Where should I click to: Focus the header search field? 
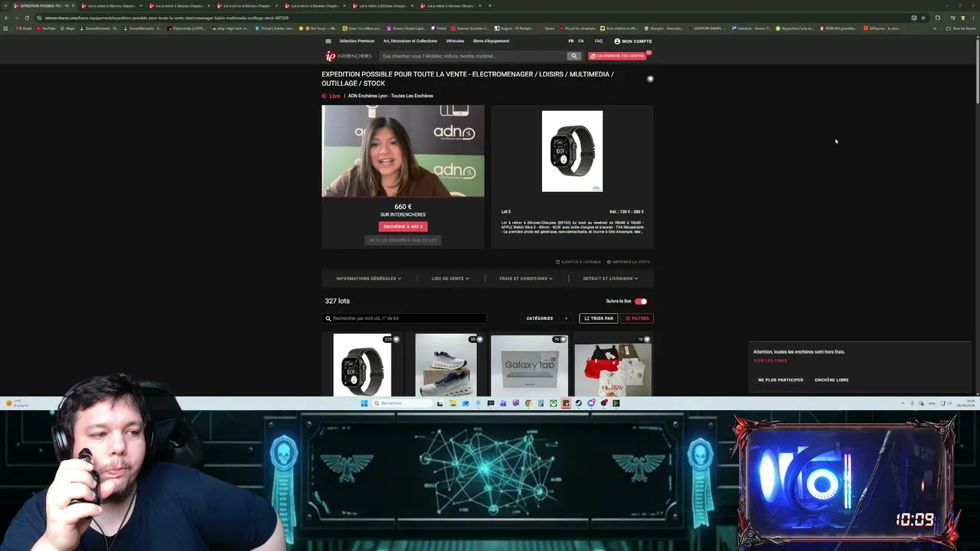tap(472, 56)
